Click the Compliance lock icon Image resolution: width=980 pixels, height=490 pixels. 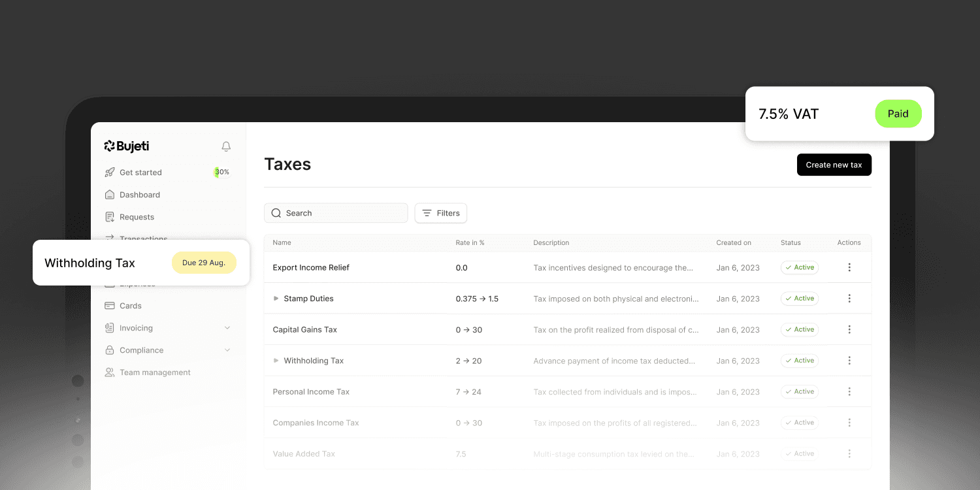(x=110, y=350)
